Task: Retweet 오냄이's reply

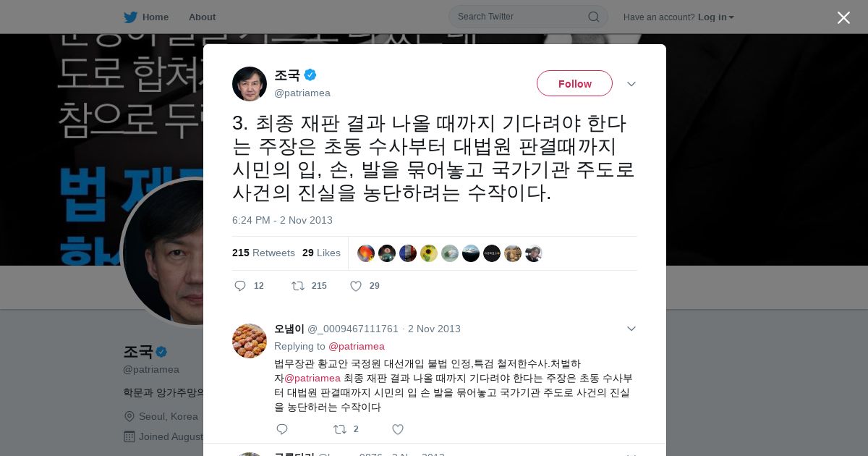Action: [x=340, y=429]
